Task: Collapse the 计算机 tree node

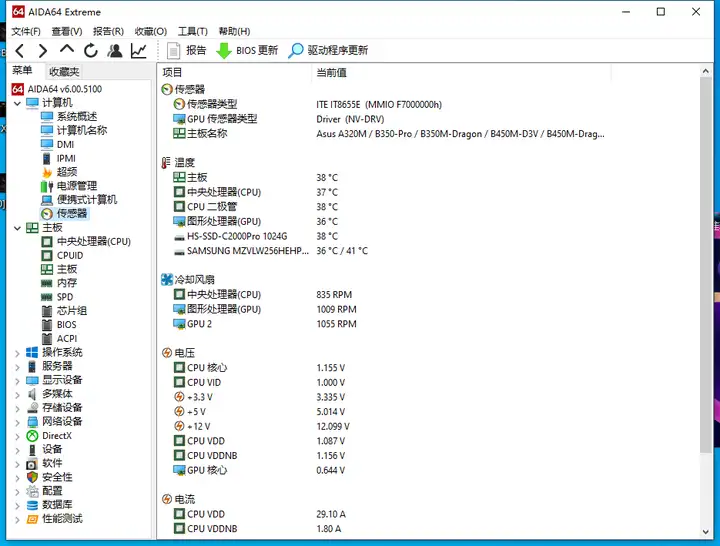Action: (17, 103)
